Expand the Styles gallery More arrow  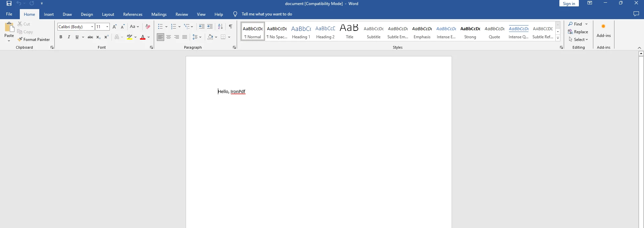(558, 38)
